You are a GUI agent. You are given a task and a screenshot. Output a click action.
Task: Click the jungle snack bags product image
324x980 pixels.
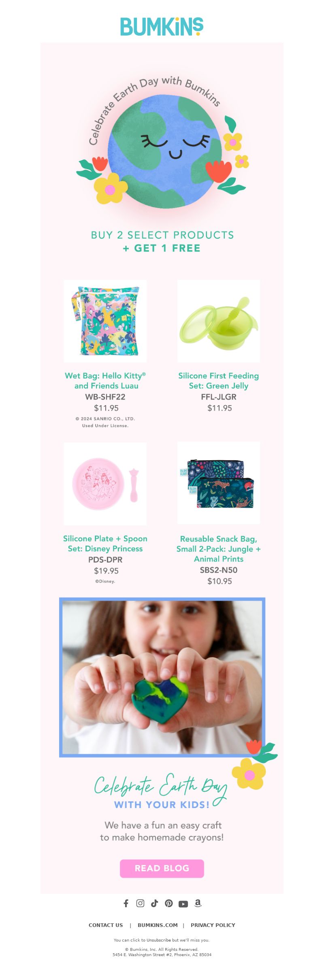219,483
